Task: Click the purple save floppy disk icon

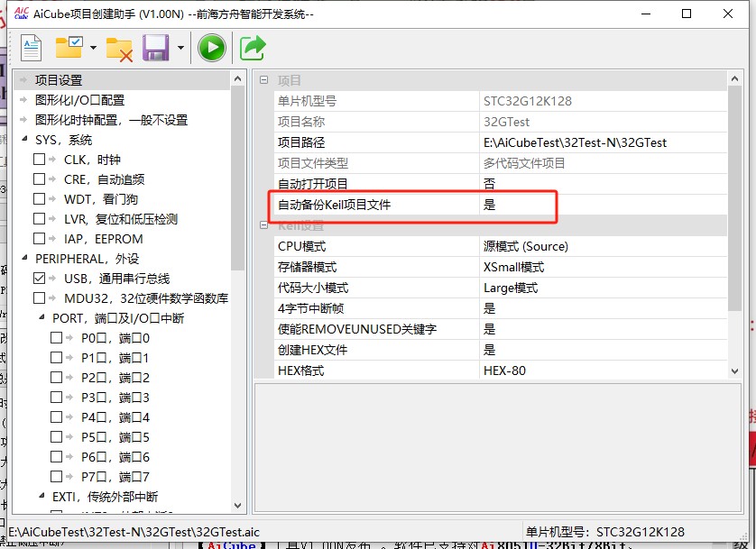Action: [x=156, y=48]
